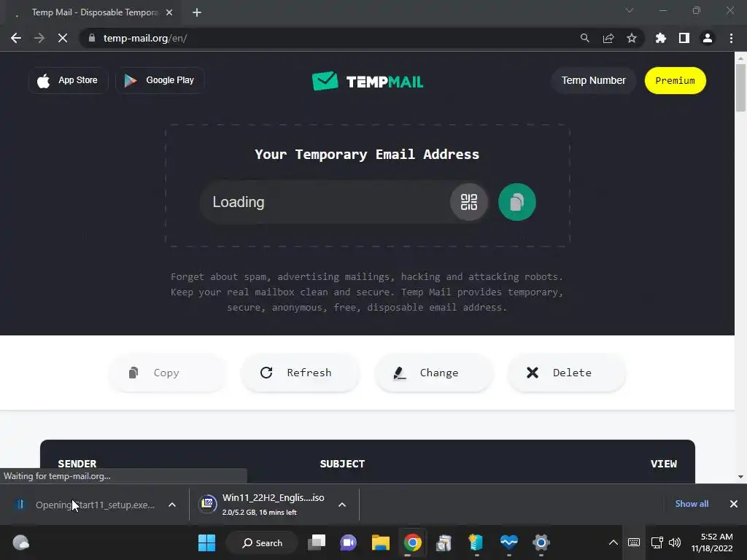Close the downloads bar
Screen dimensions: 747x560
734,504
